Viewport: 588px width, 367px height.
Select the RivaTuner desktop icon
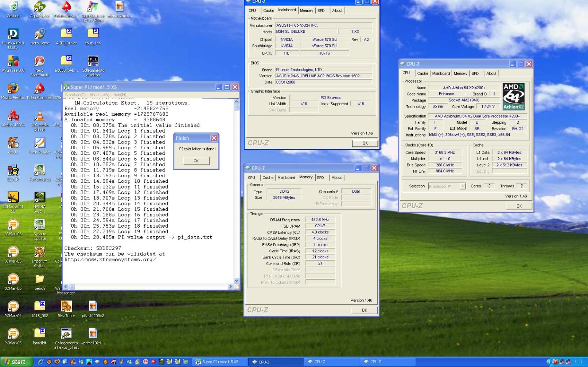66,309
